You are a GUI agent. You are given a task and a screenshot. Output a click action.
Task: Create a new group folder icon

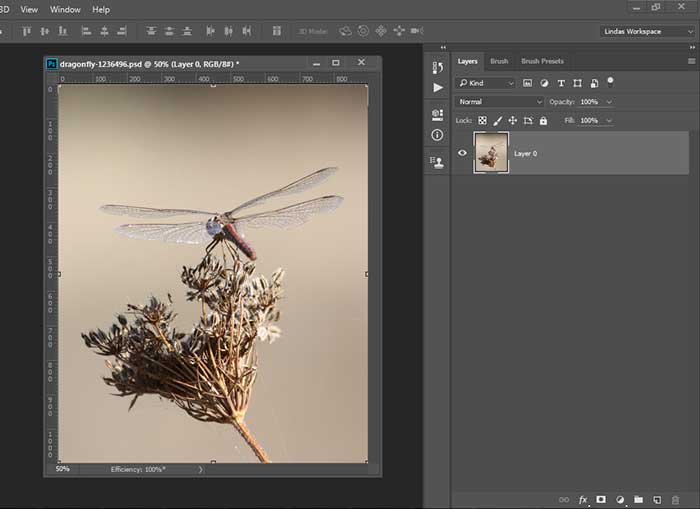pos(638,499)
